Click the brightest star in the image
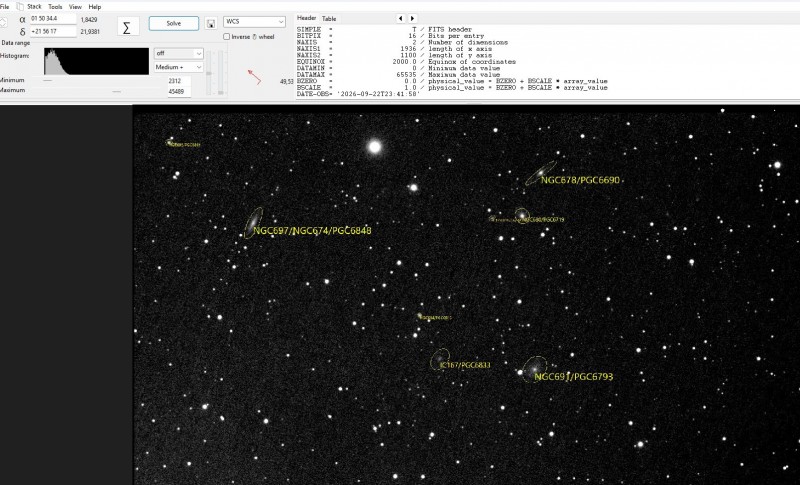 point(375,147)
